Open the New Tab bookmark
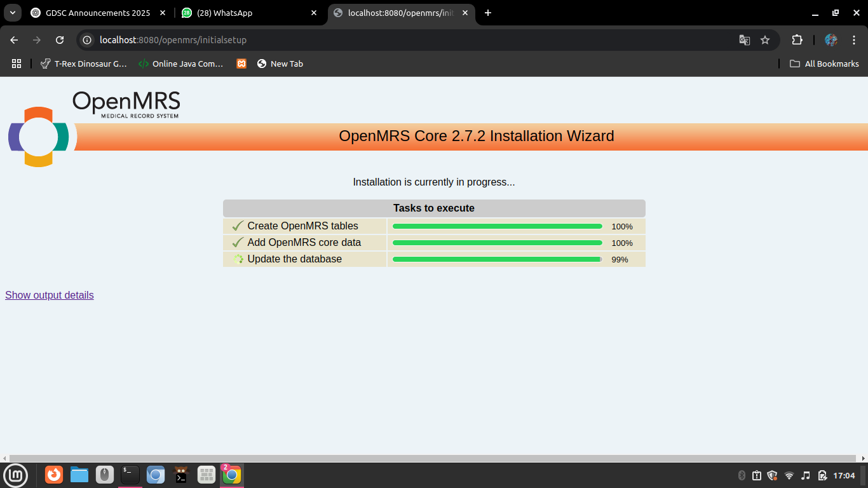868x488 pixels. coord(280,64)
